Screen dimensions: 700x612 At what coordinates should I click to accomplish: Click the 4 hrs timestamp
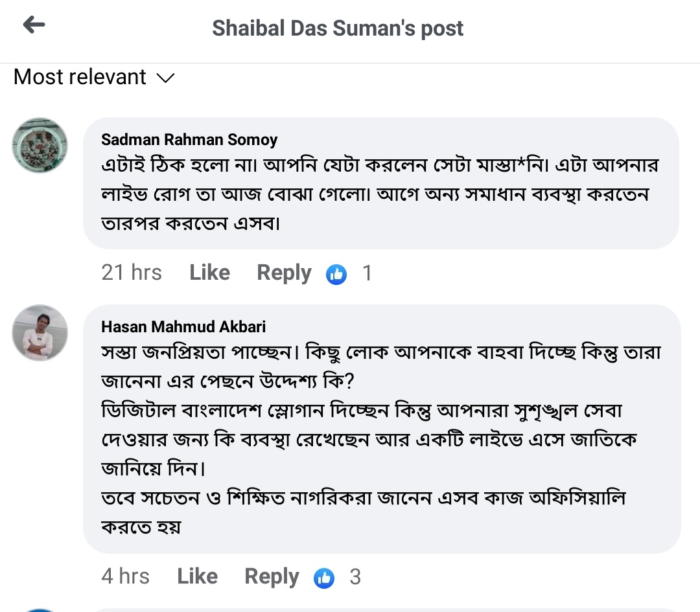click(x=125, y=576)
